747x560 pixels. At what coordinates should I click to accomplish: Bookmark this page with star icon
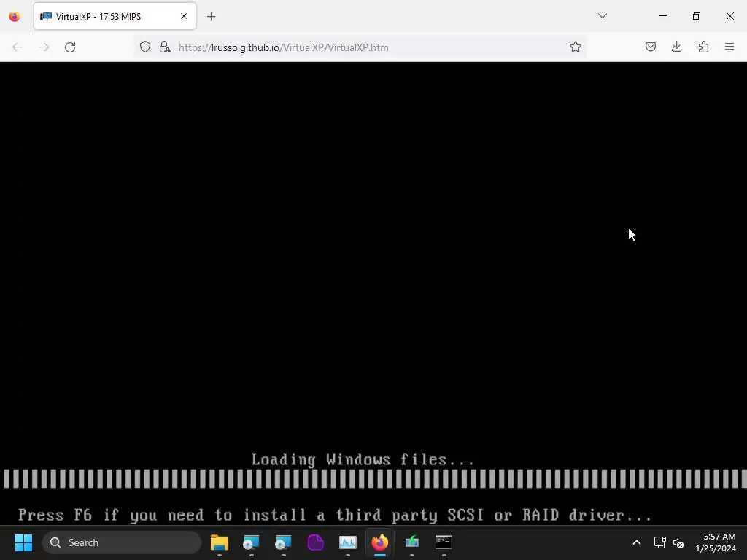point(576,47)
